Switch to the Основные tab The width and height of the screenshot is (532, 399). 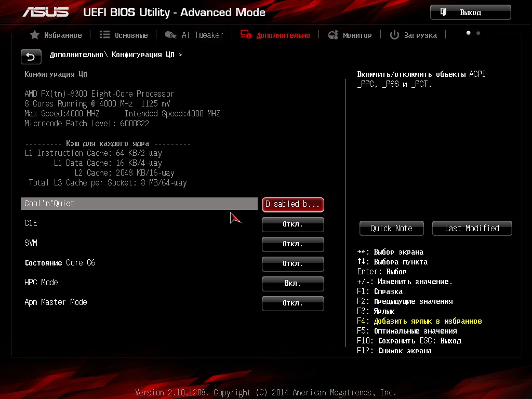tap(124, 35)
